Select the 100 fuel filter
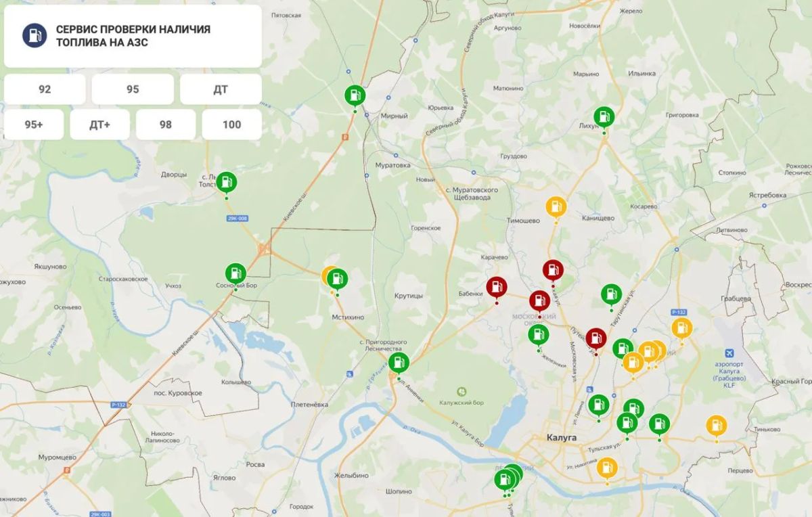Image resolution: width=812 pixels, height=517 pixels. [x=231, y=125]
